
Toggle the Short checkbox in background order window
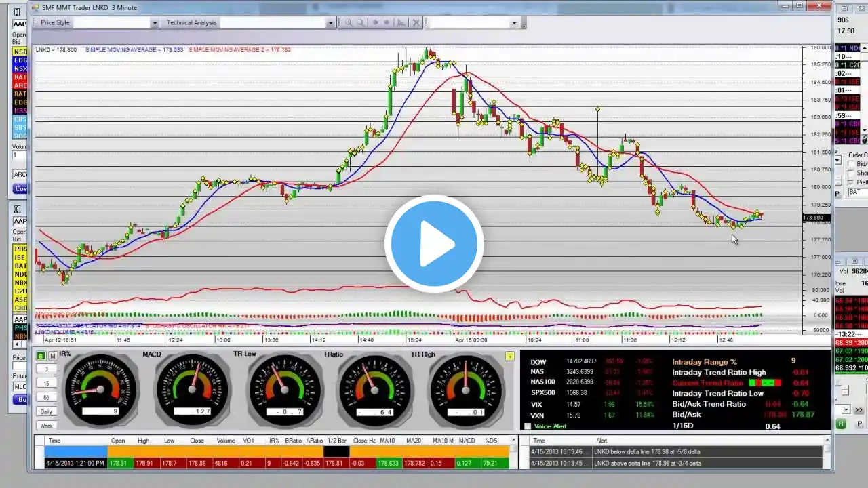click(x=852, y=173)
